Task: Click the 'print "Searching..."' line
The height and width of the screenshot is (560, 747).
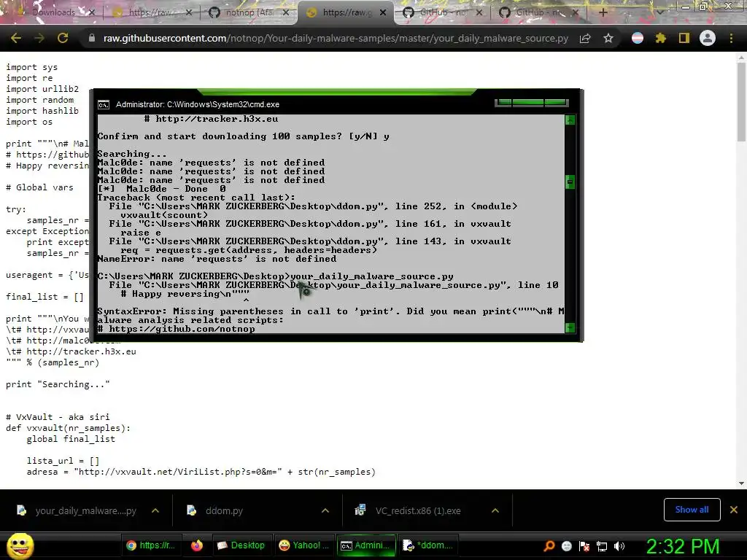Action: 58,384
